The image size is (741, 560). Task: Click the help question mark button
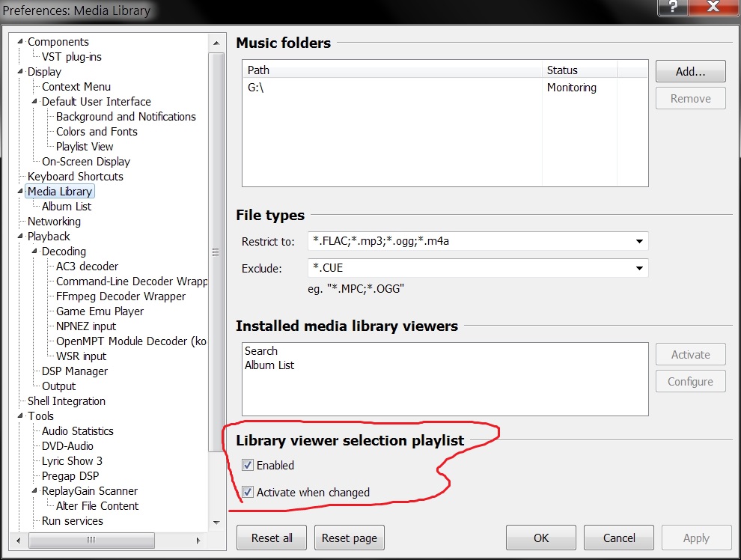[672, 9]
